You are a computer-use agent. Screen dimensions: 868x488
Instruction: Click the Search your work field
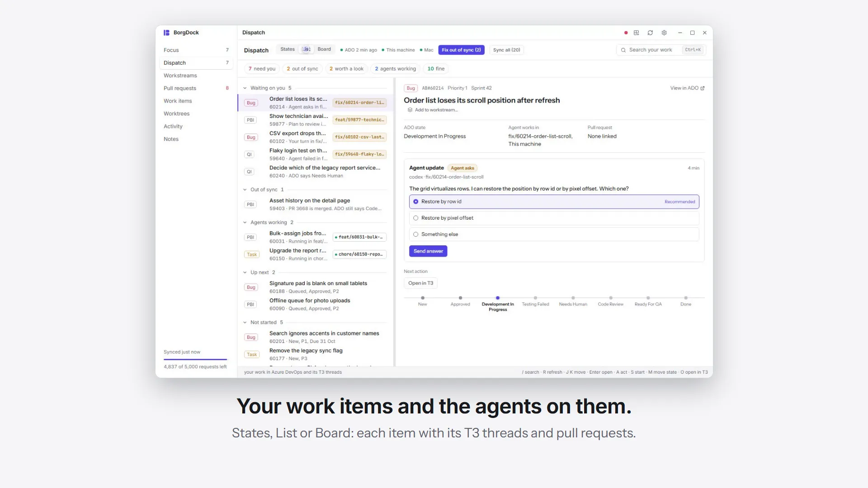661,50
